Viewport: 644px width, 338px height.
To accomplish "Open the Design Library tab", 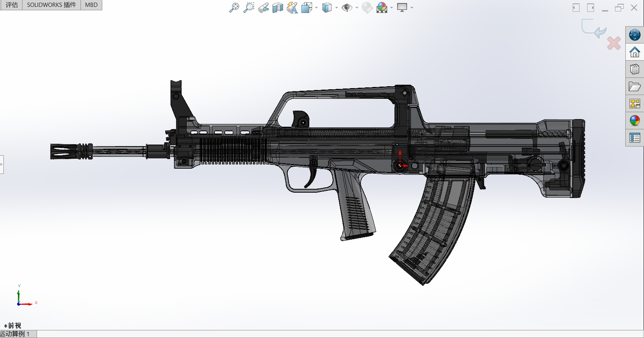I will pos(635,69).
